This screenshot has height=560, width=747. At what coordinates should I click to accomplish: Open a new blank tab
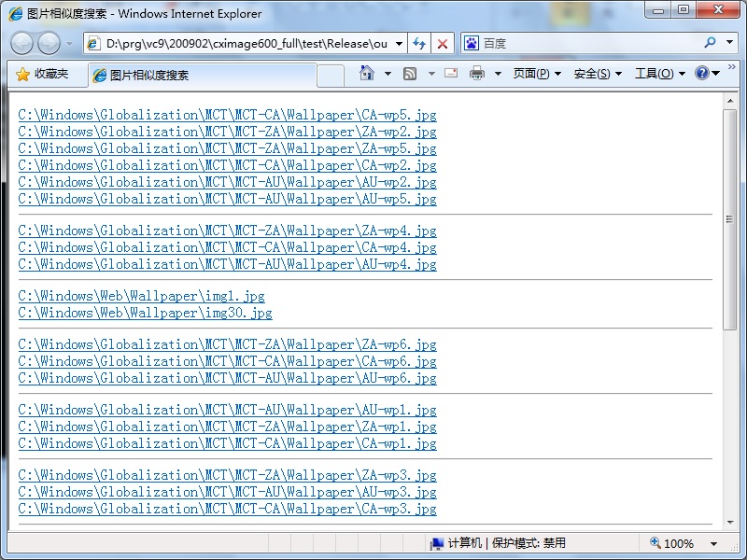pos(331,76)
